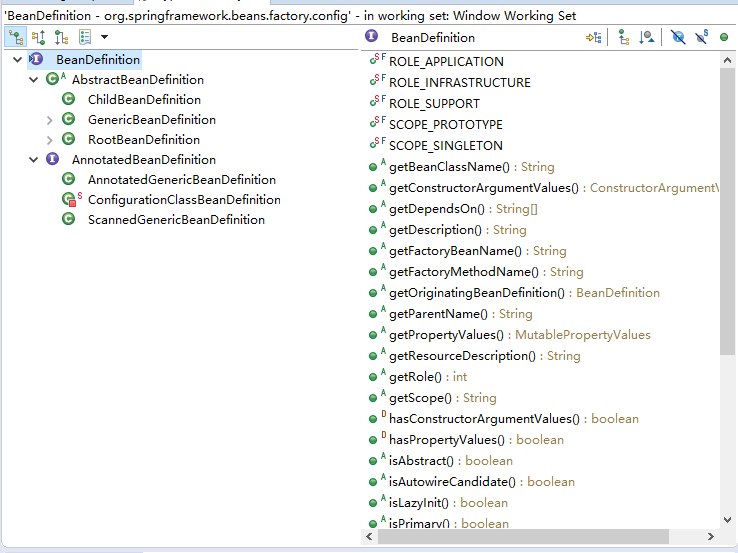
Task: Collapse the AnnotatedBeanDefinition node
Action: pyautogui.click(x=33, y=160)
